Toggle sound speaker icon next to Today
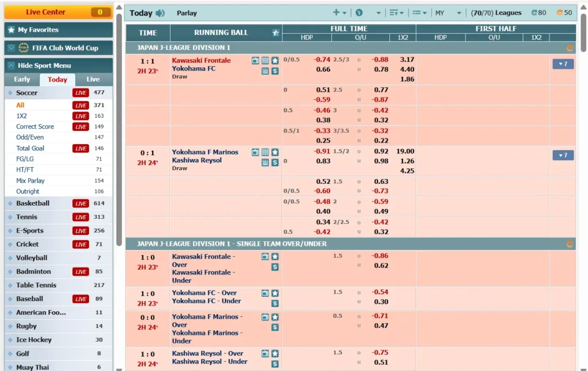 [x=160, y=13]
